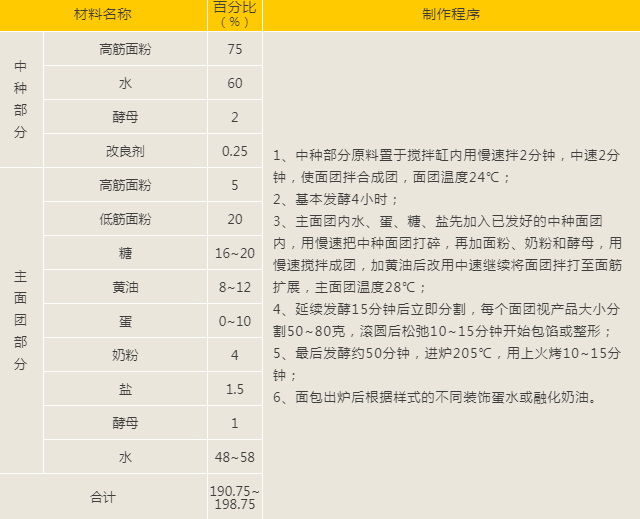Viewport: 640px width, 519px height.
Task: Select the range value 48~58
Action: click(235, 457)
